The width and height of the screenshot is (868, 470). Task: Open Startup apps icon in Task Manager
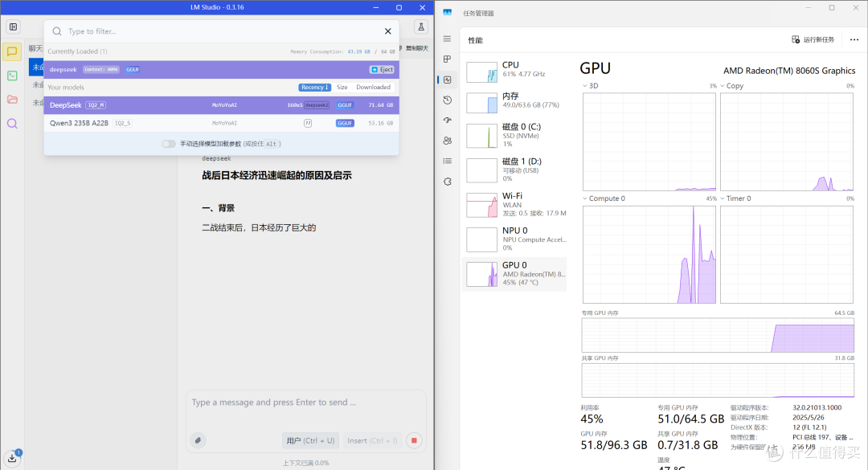(448, 121)
